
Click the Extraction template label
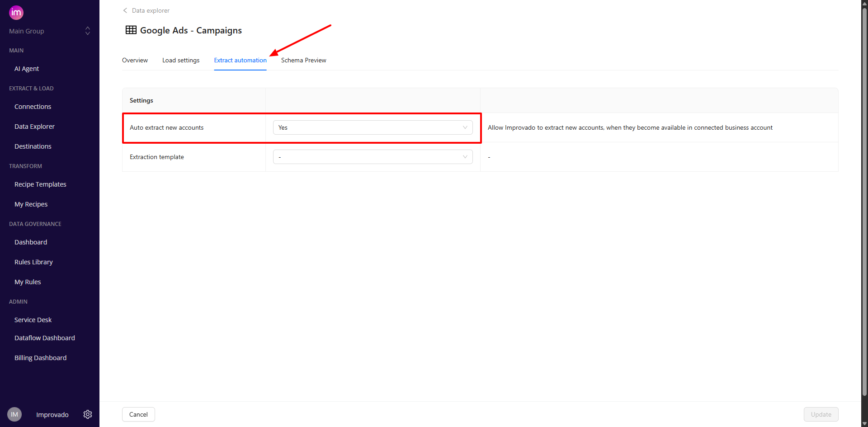pos(157,157)
